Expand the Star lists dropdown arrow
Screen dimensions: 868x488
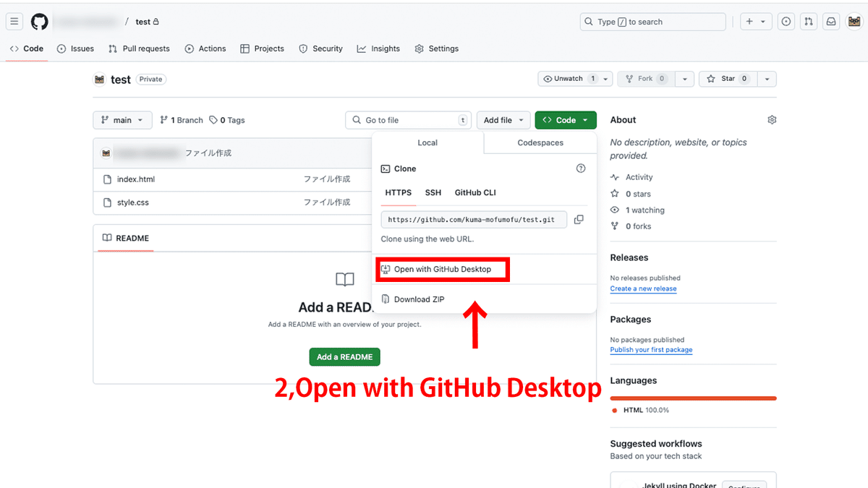[767, 79]
